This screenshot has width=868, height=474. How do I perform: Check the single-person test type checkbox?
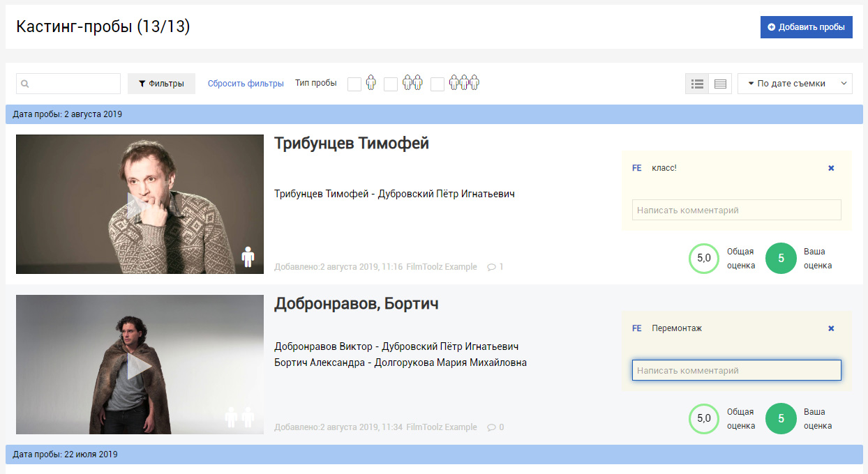354,84
